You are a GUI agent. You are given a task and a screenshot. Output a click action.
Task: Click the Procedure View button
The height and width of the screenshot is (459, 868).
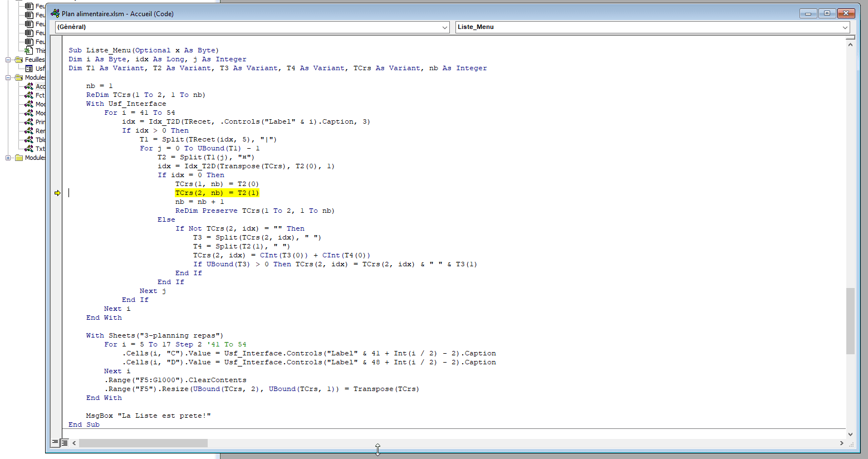point(55,443)
